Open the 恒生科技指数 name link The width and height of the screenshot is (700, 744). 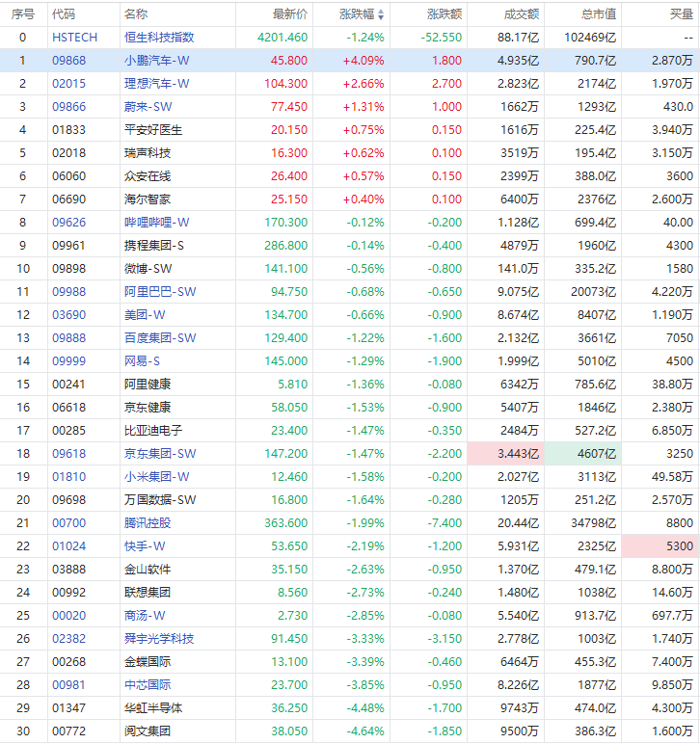(159, 38)
